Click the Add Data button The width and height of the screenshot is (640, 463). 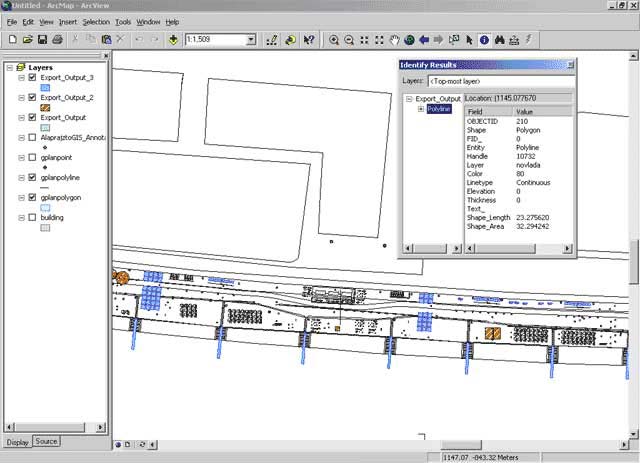(x=173, y=40)
